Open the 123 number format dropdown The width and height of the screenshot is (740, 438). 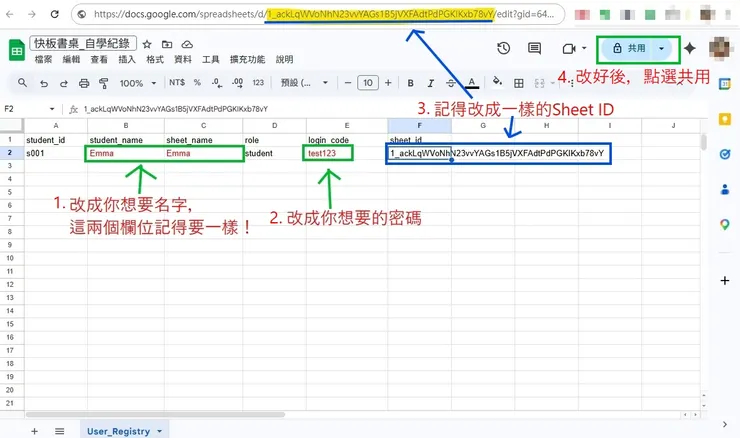pyautogui.click(x=258, y=83)
